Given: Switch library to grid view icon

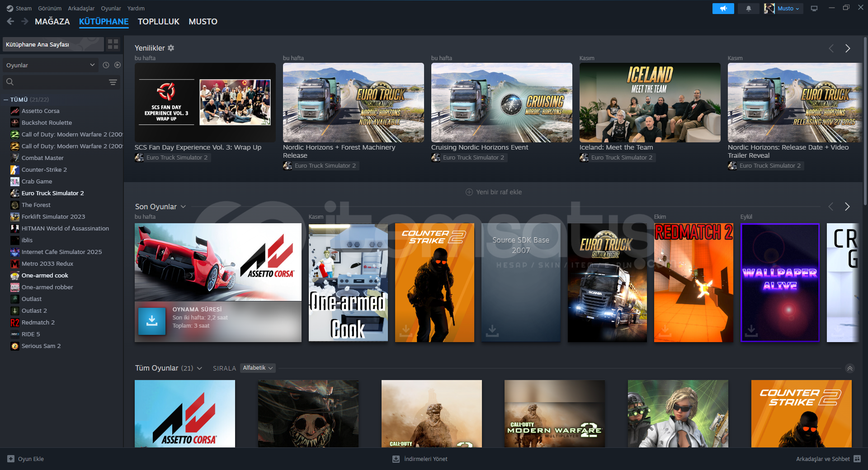Looking at the screenshot, I should pos(113,44).
